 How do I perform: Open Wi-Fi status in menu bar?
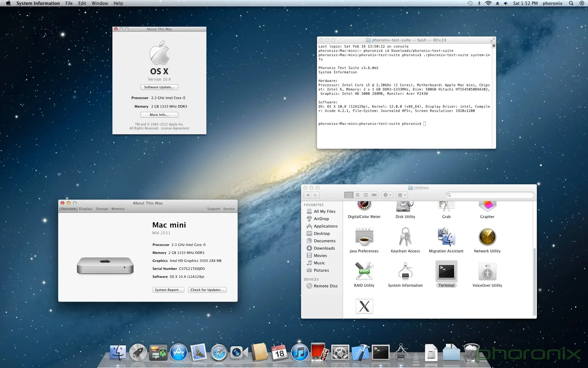(x=488, y=3)
